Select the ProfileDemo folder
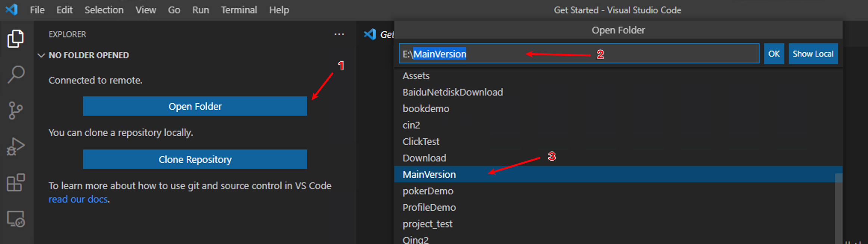The image size is (868, 244). tap(618, 207)
